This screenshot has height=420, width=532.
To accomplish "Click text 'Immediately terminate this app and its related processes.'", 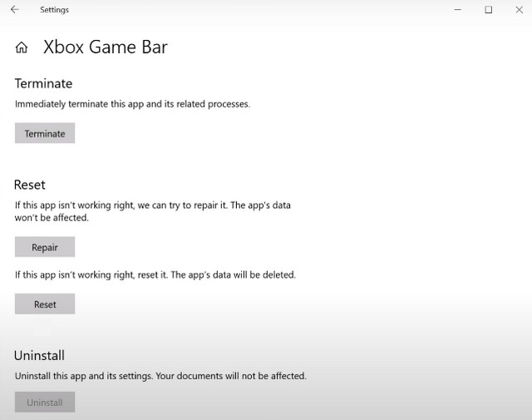I will coord(132,104).
